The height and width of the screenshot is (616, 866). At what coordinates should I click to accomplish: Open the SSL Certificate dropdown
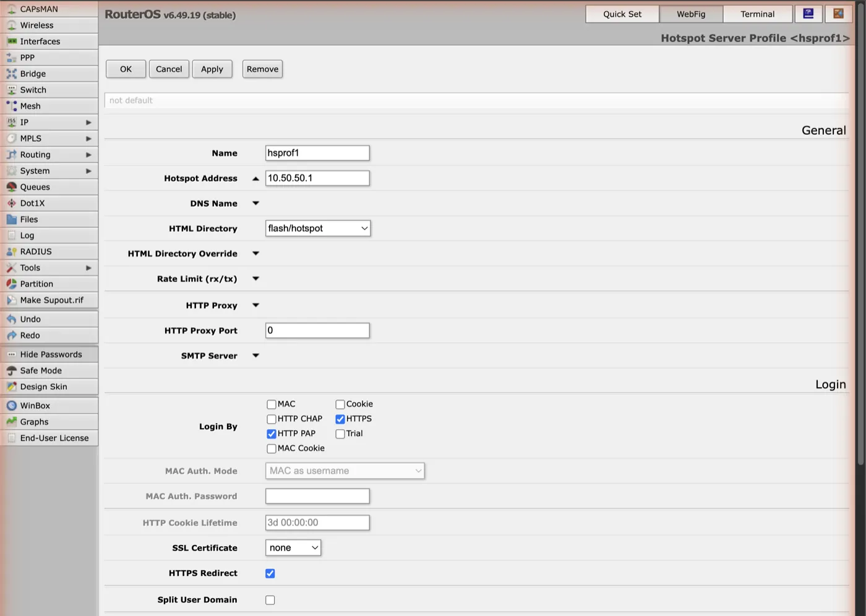293,548
